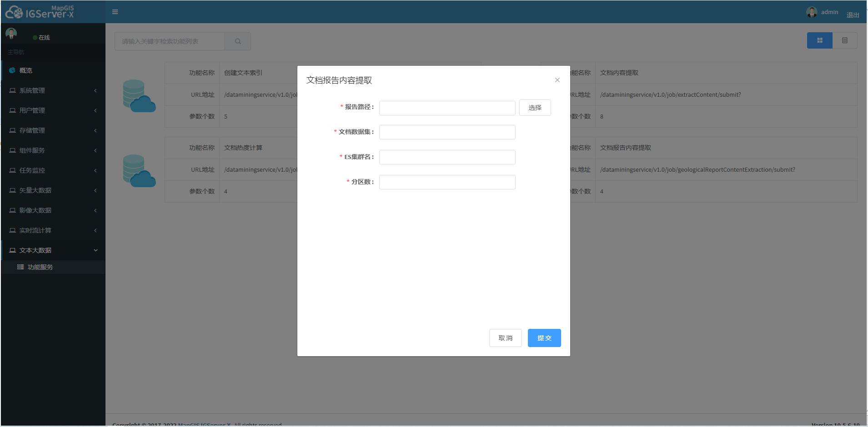The height and width of the screenshot is (427, 868).
Task: Click the 提交 submit button
Action: click(x=544, y=338)
